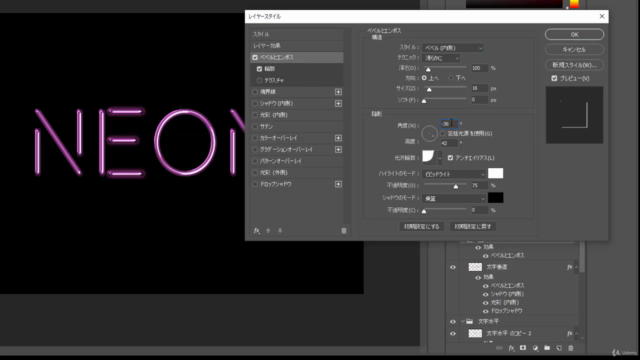Click the 初期設定に戻す button
Image resolution: width=640 pixels, height=360 pixels.
click(x=473, y=226)
